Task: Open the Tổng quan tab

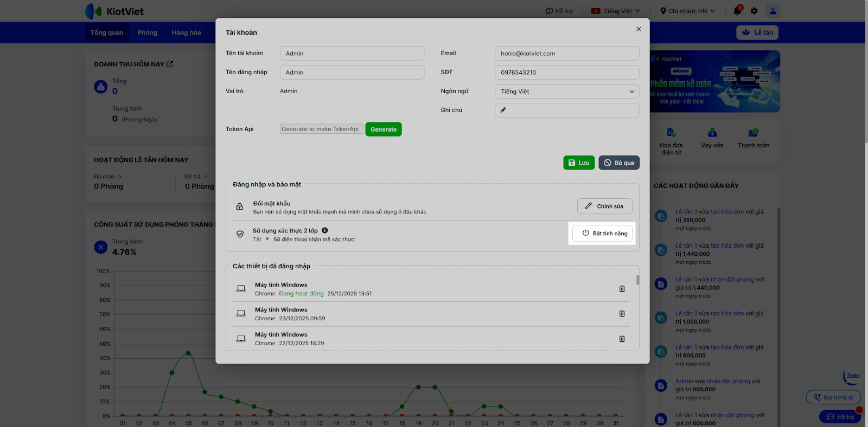Action: [x=107, y=33]
